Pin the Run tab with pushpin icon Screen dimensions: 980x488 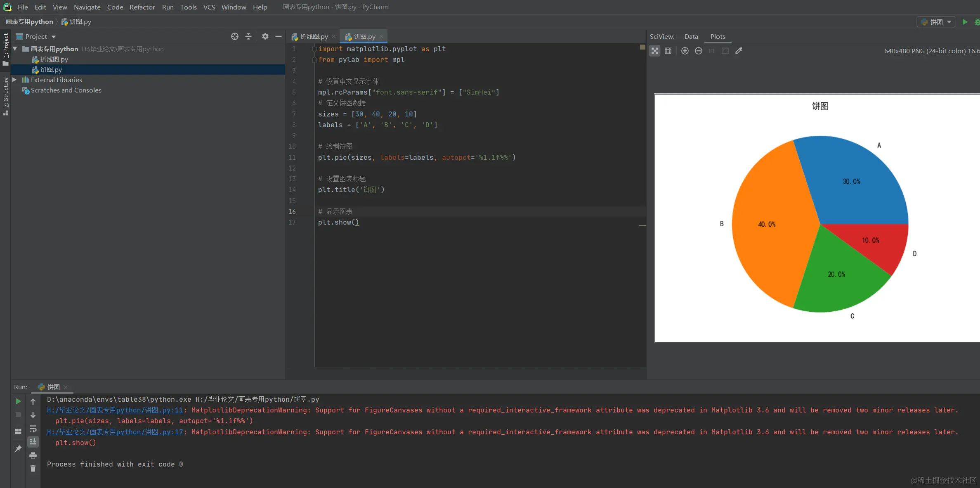(x=18, y=448)
